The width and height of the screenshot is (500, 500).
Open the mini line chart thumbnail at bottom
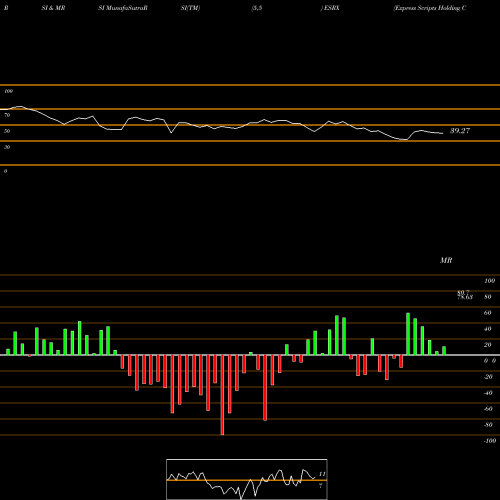[247, 479]
